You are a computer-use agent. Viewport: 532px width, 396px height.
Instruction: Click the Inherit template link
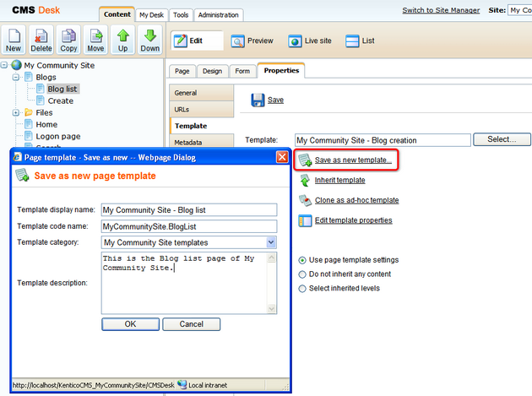[x=340, y=180]
